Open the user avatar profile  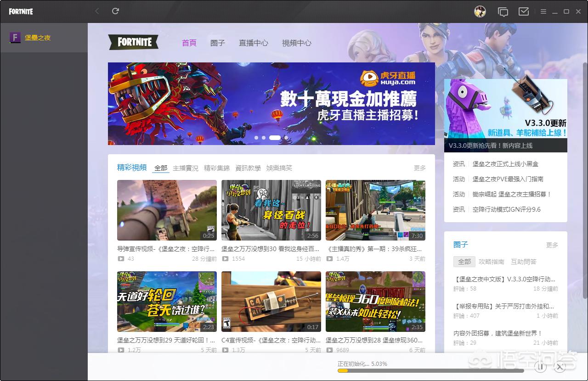coord(480,11)
